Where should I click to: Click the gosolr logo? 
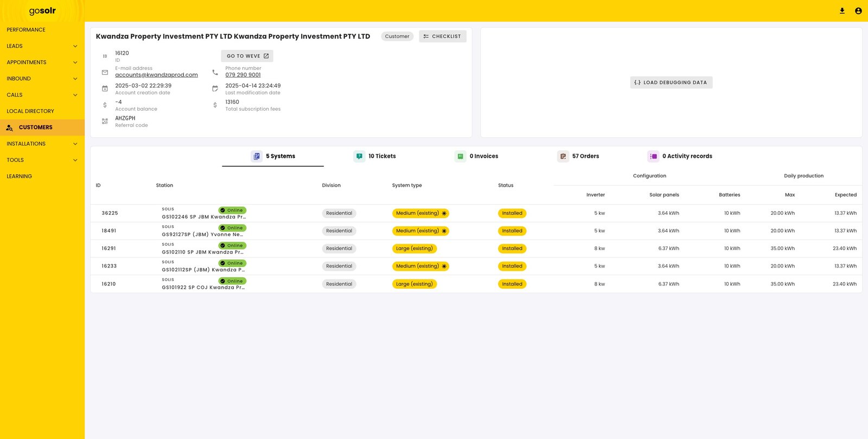coord(42,11)
